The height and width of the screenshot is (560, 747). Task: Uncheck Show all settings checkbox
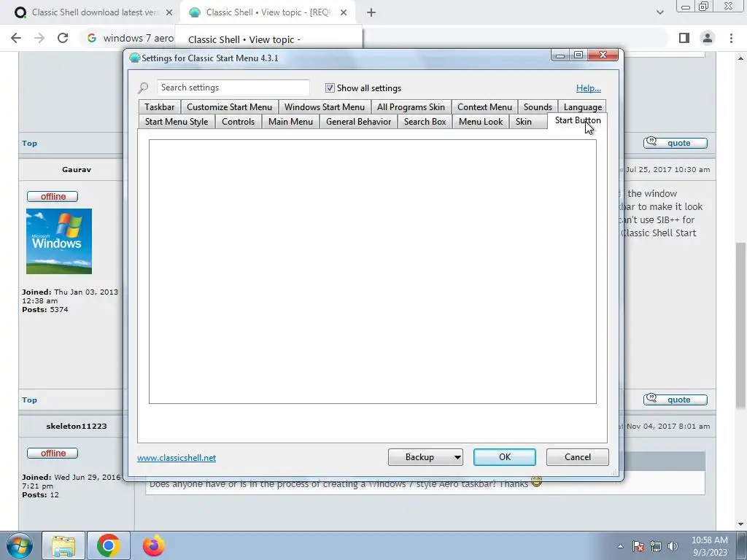tap(330, 87)
